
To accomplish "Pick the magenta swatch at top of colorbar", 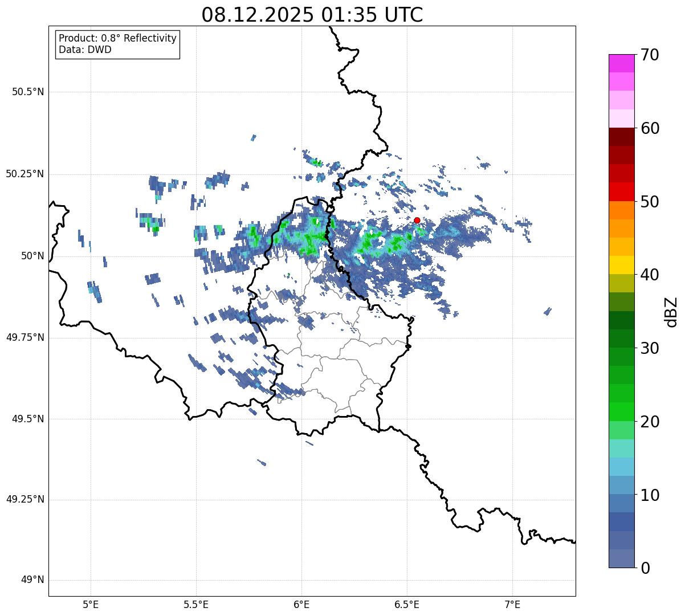I will [622, 63].
